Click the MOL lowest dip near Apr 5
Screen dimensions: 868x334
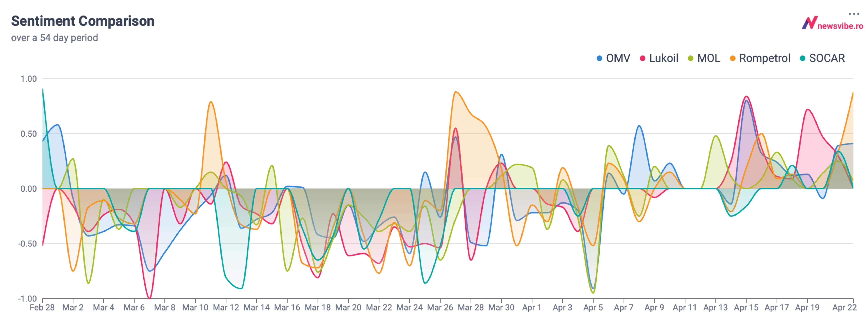click(593, 293)
